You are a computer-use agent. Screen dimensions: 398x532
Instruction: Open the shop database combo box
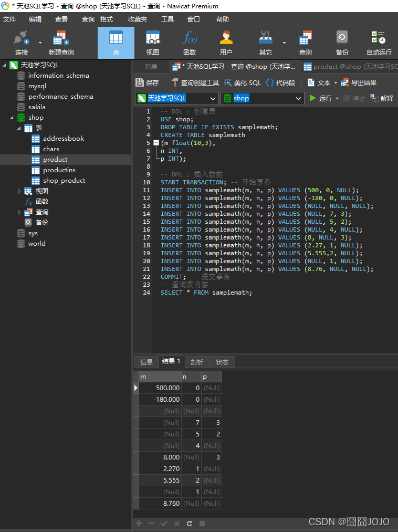tap(263, 98)
